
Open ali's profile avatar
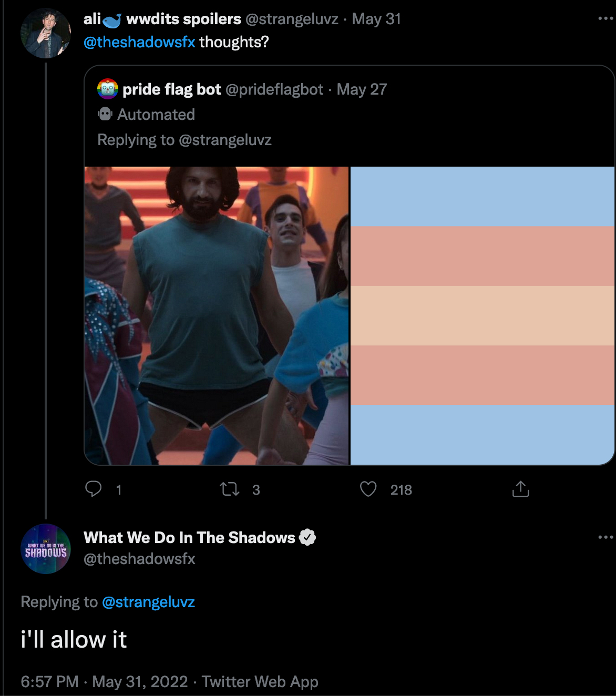coord(46,33)
